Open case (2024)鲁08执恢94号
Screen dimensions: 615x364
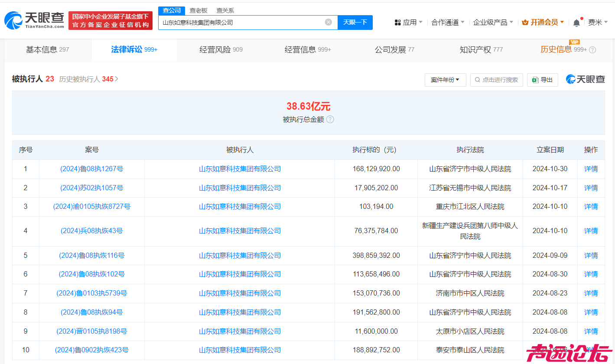92,312
